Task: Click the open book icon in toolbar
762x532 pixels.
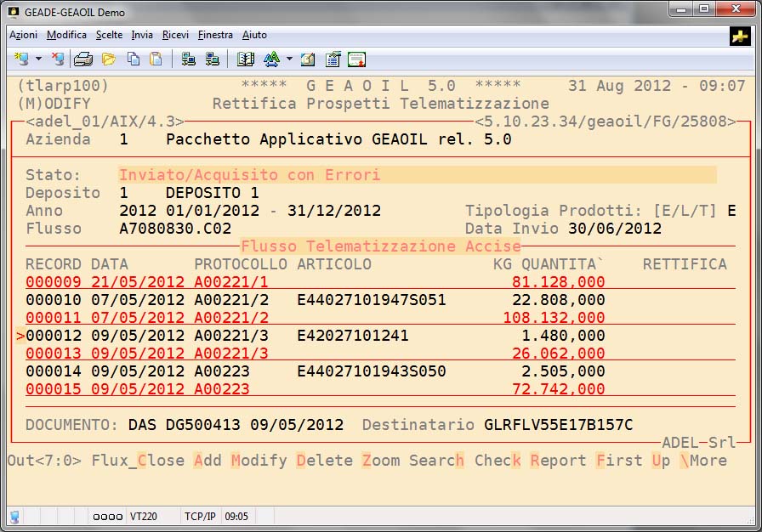Action: [246, 59]
